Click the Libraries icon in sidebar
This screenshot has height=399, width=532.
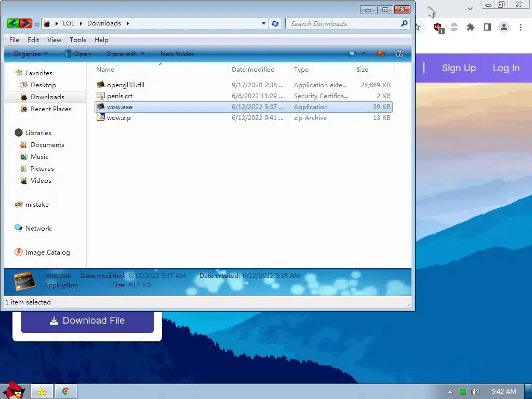point(19,132)
